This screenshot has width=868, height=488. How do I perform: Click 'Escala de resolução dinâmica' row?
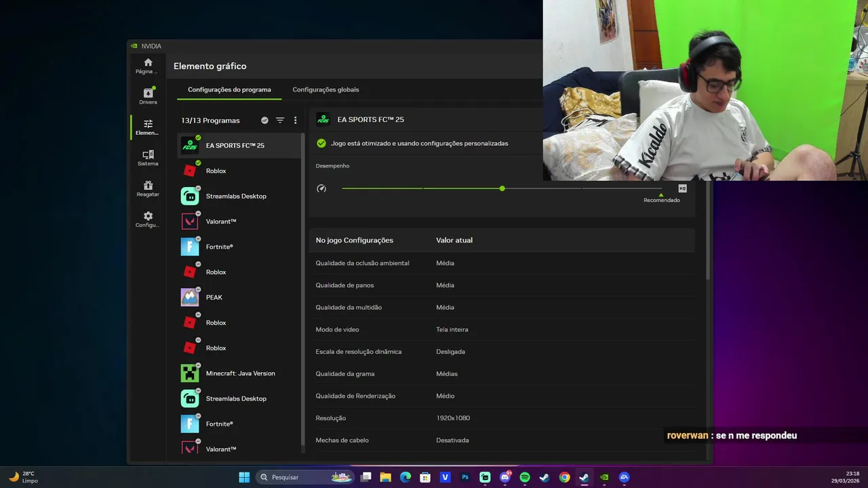(x=502, y=352)
